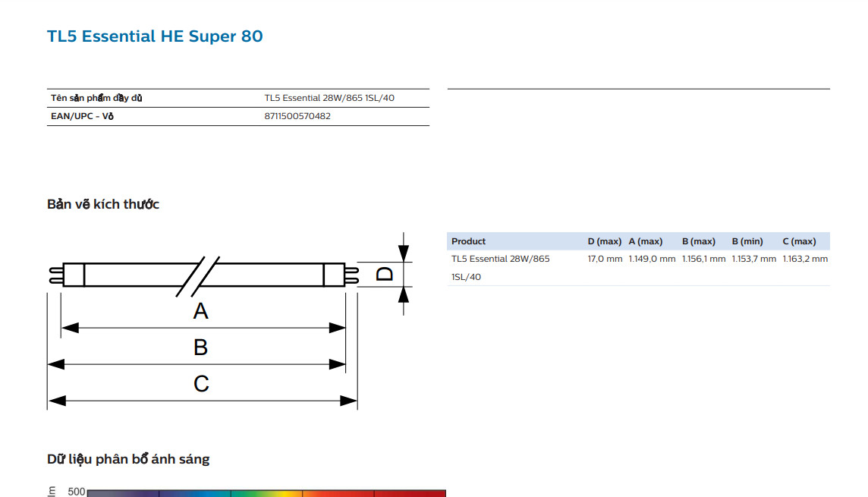Click the TL5 Essential HE Super 80 title
This screenshot has width=868, height=497.
click(155, 36)
